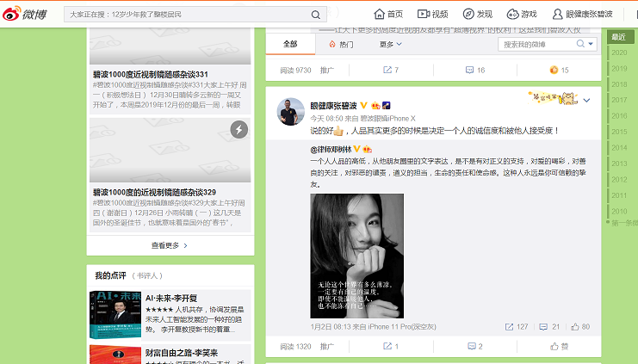Open mentioned user @律师邓树林
The height and width of the screenshot is (364, 638).
[x=331, y=149]
